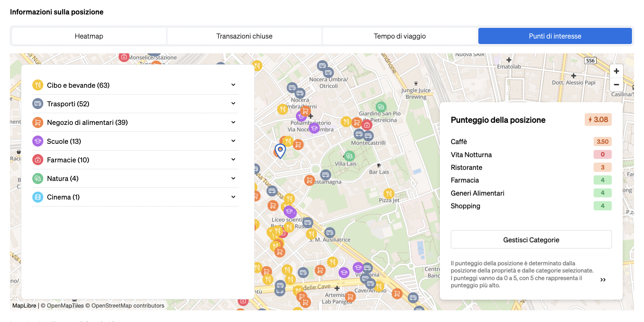
Task: Click the Trasporti bus category icon
Action: (x=38, y=104)
